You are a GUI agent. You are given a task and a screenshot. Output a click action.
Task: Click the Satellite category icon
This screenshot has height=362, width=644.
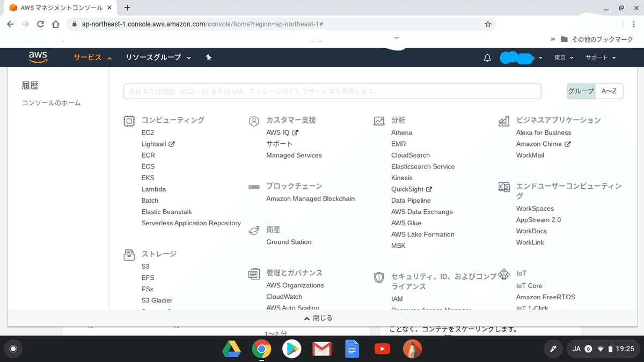pos(254,230)
